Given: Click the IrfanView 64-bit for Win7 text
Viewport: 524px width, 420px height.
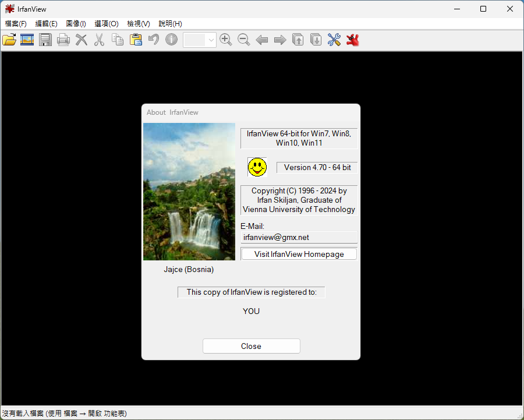Looking at the screenshot, I should [x=299, y=139].
